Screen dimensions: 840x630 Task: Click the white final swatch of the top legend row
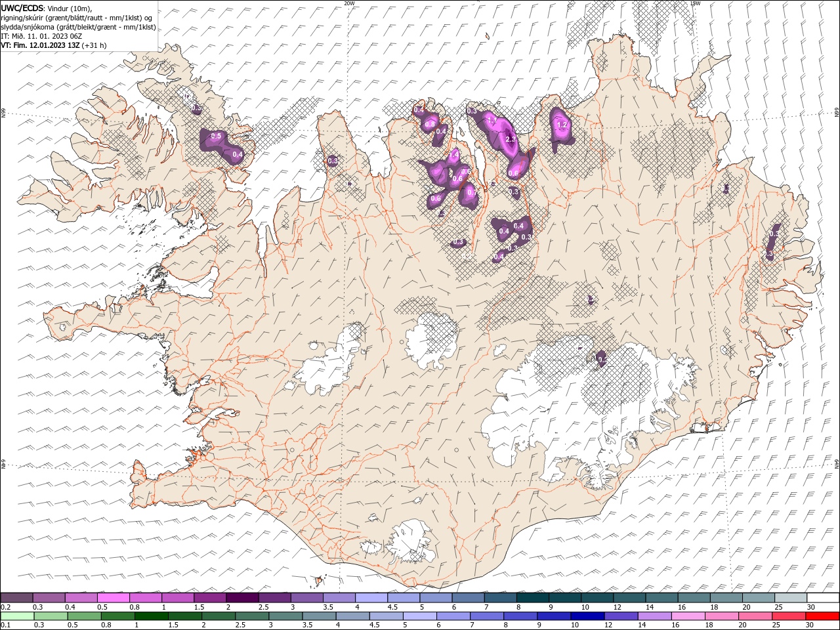pyautogui.click(x=823, y=598)
